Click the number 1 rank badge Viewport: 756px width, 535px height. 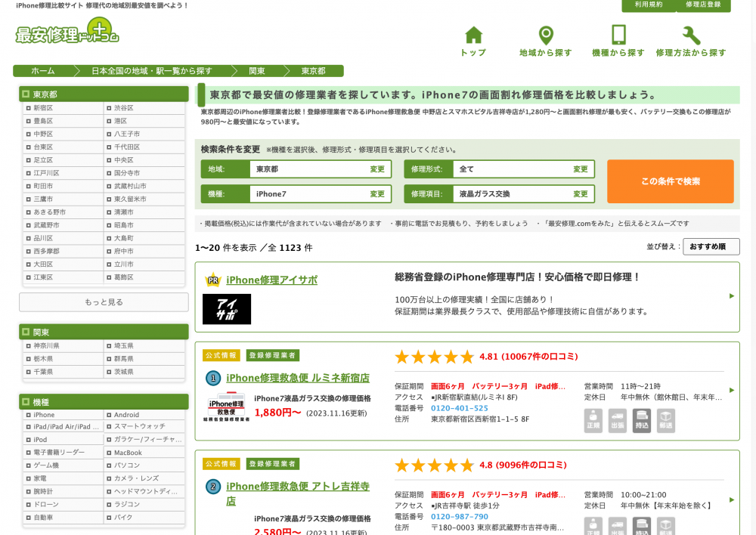[x=213, y=379]
